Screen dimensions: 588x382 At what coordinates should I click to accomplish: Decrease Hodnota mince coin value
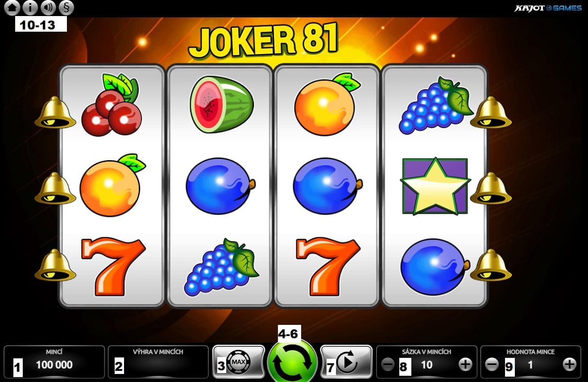[492, 365]
